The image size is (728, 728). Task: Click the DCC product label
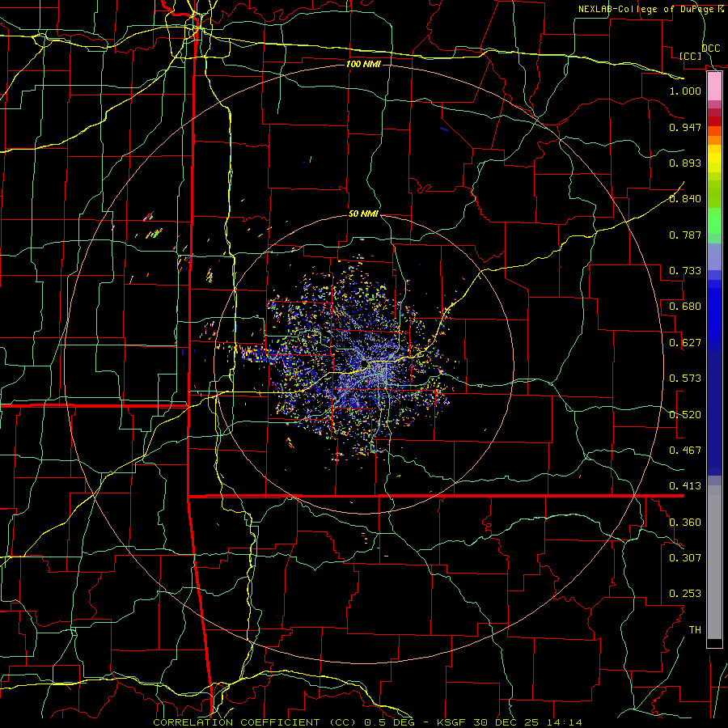[711, 49]
